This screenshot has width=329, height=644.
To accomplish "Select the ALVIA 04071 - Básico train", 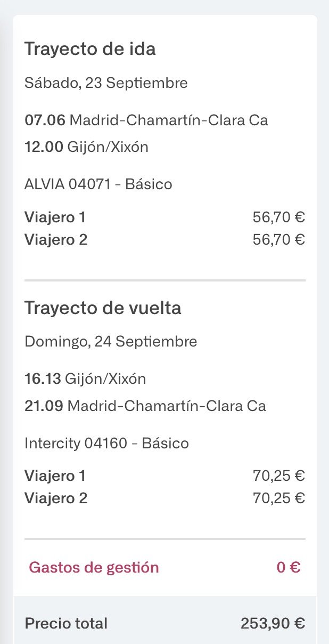I will (x=98, y=184).
